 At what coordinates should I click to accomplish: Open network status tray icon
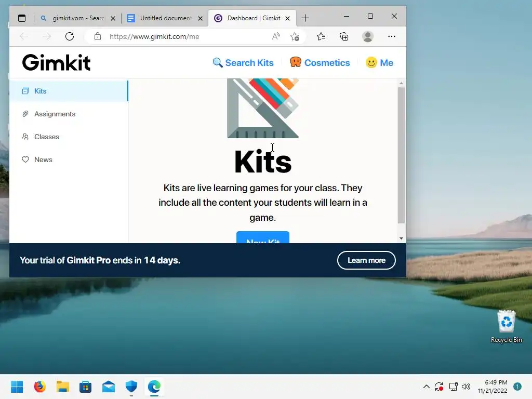click(453, 387)
